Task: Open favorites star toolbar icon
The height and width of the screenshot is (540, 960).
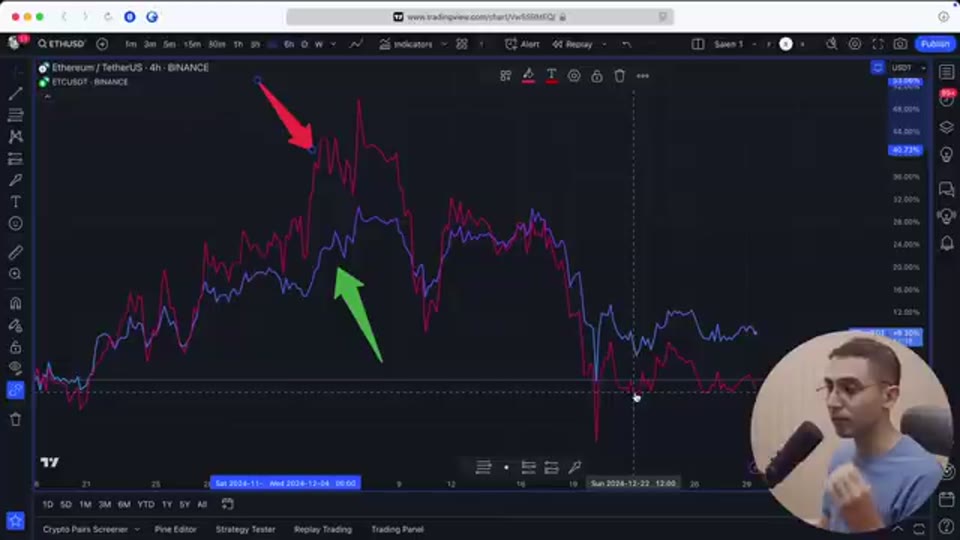Action: (x=15, y=521)
